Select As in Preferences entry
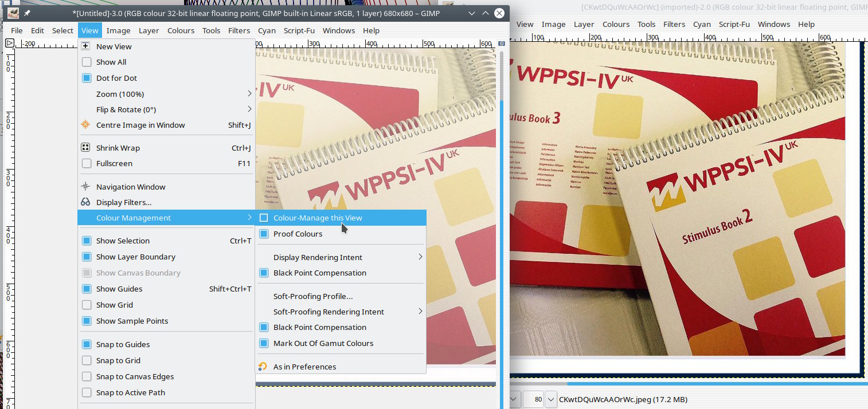Viewport: 868px width, 409px height. 341,367
